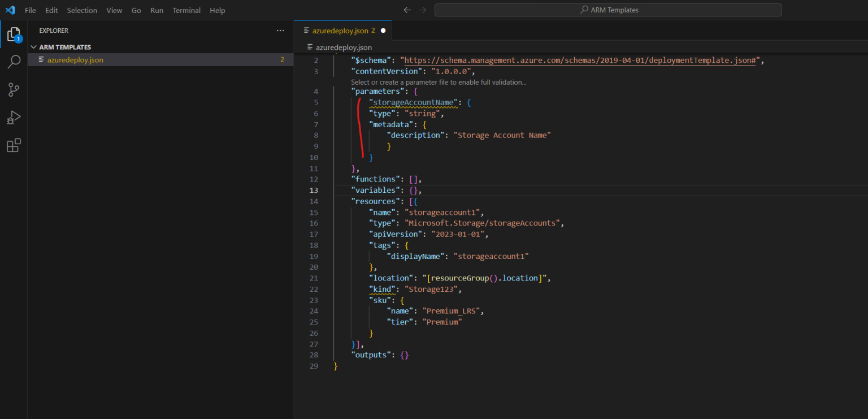Click the navigate forward arrow
This screenshot has height=419, width=868.
click(x=422, y=10)
